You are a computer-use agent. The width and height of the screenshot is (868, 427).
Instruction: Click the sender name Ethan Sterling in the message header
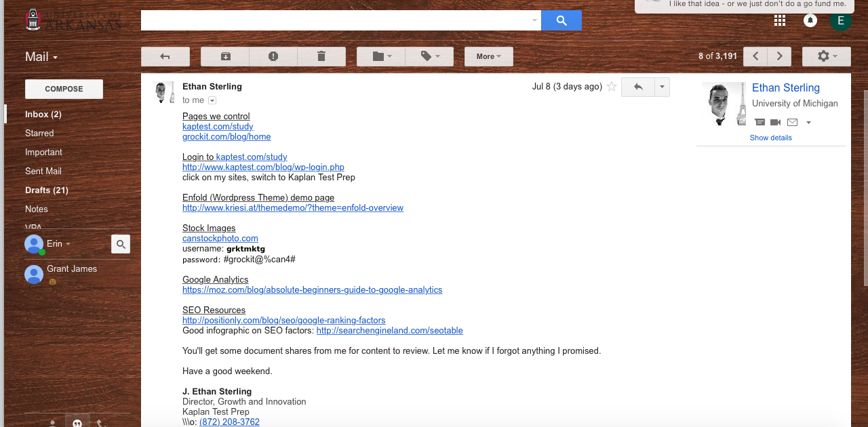coord(212,87)
